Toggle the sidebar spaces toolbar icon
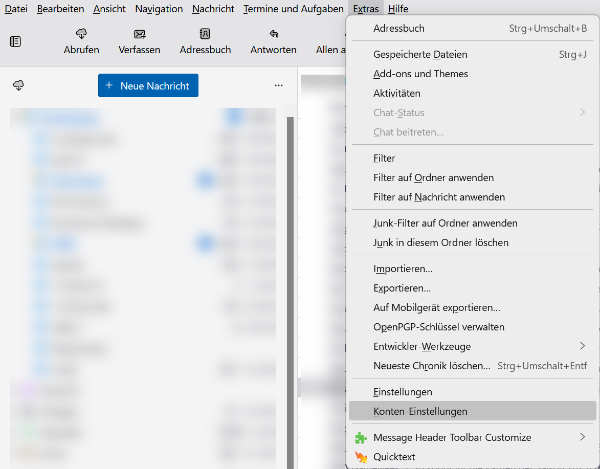The height and width of the screenshot is (469, 600). [15, 41]
